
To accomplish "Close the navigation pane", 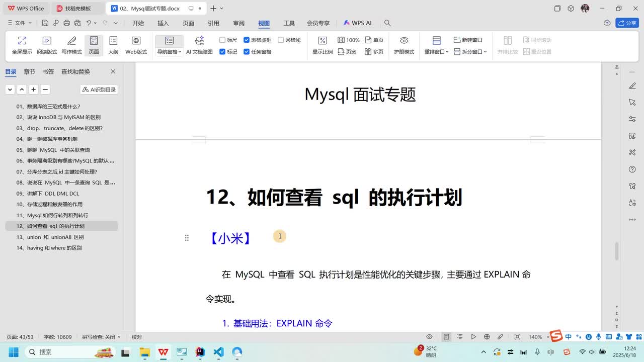I will (x=113, y=71).
